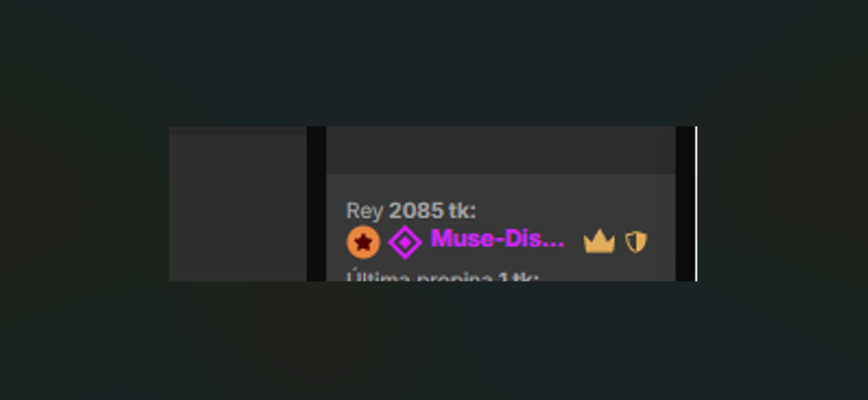Click the gap between username and crown icon
868x400 pixels.
(x=574, y=242)
